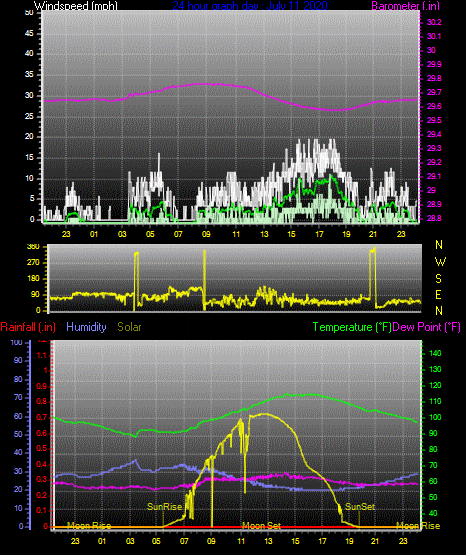The width and height of the screenshot is (466, 555).
Task: Click the left Moon Rise marker label
Action: [x=89, y=526]
